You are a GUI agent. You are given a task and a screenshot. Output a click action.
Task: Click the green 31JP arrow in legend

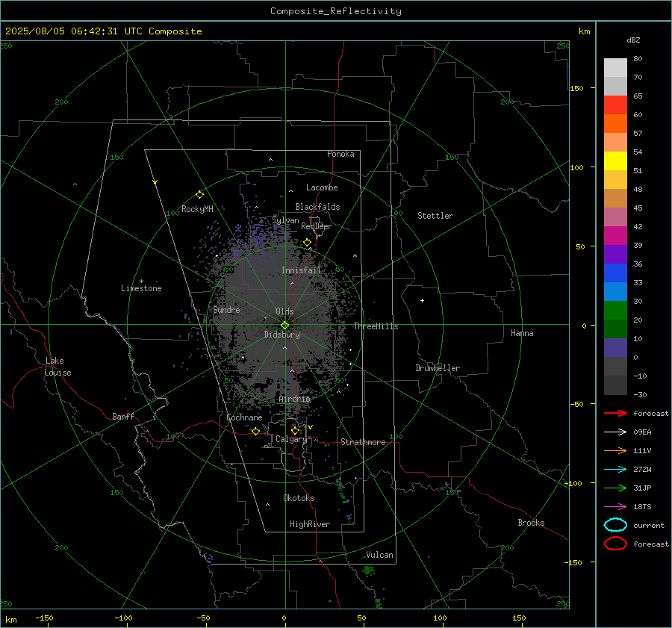(615, 488)
